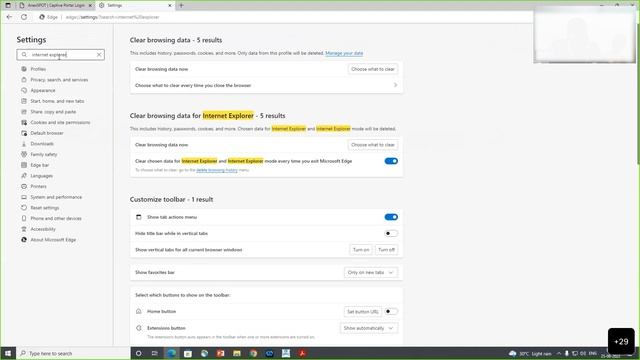Open Adobe Acrobat from taskbar

302,353
